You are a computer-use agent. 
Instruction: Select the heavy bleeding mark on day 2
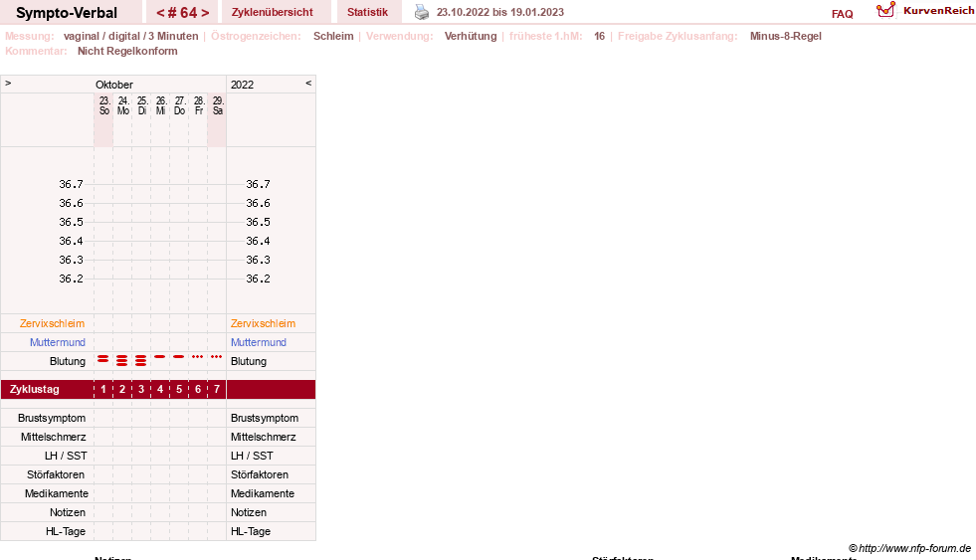(122, 360)
